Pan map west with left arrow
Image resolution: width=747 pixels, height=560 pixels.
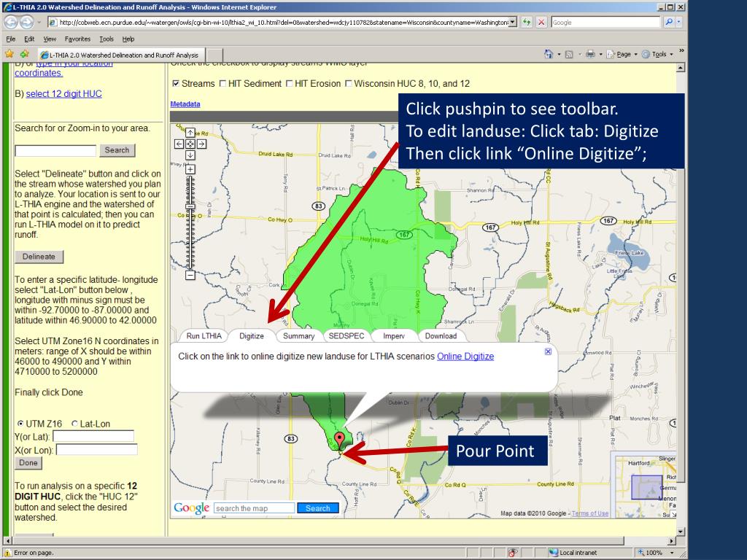click(x=179, y=144)
